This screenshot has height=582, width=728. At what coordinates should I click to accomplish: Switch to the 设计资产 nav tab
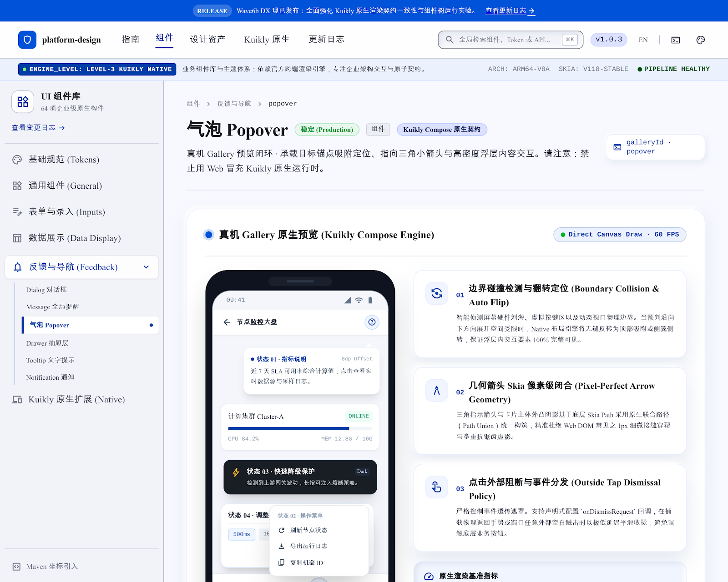207,40
